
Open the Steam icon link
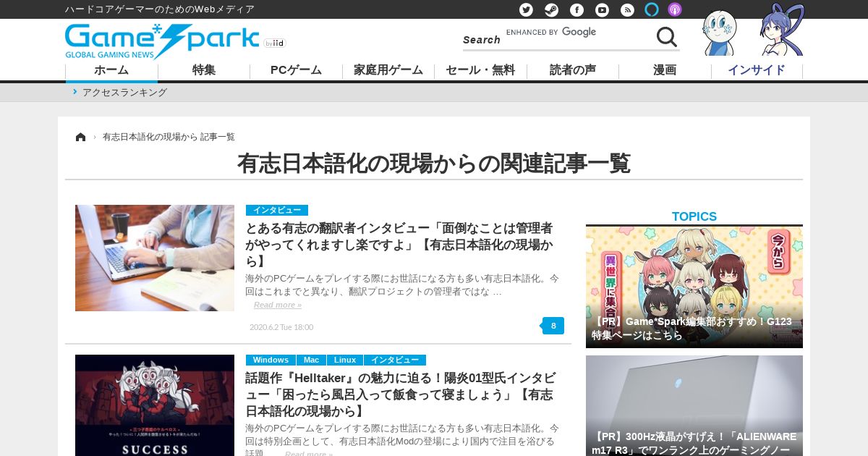click(551, 9)
